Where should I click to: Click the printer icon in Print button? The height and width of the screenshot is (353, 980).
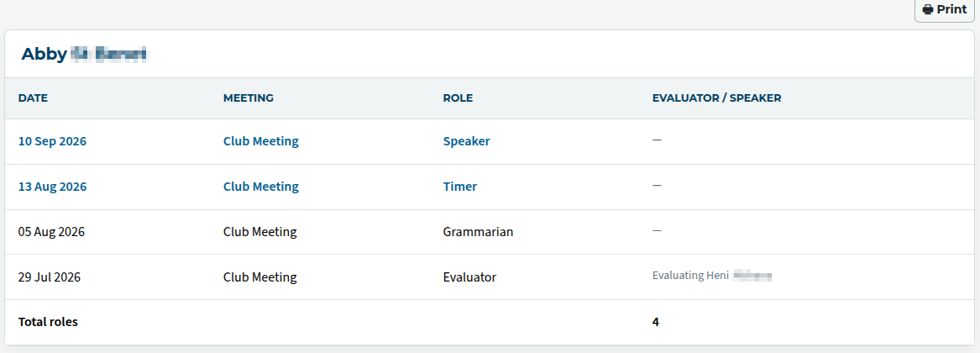tap(928, 9)
